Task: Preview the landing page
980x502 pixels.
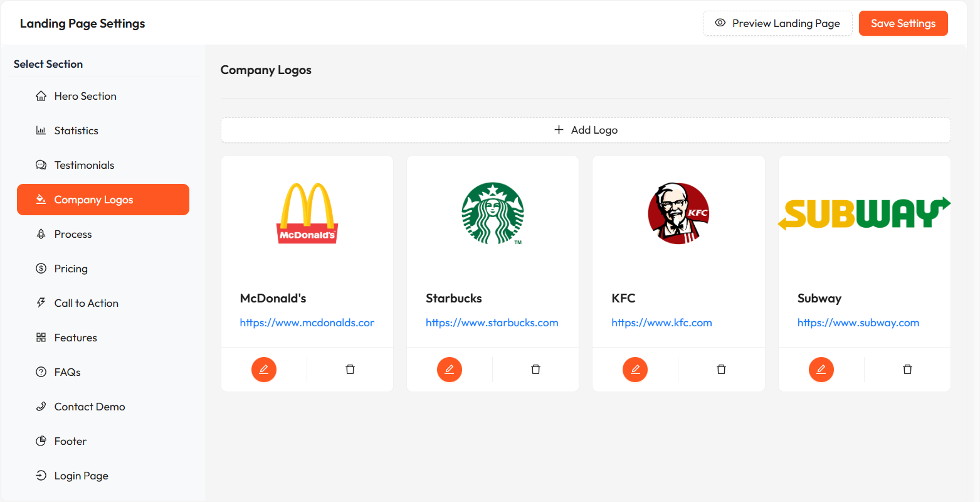Action: [x=777, y=23]
